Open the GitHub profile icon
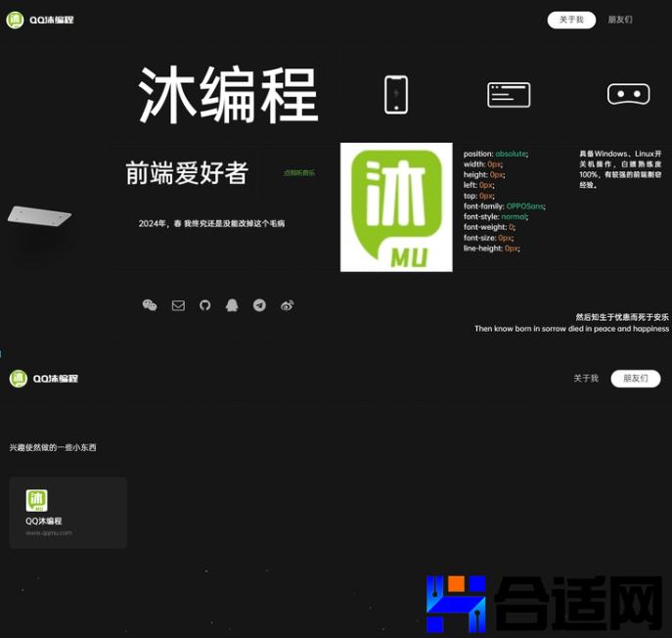The height and width of the screenshot is (638, 672). point(205,305)
